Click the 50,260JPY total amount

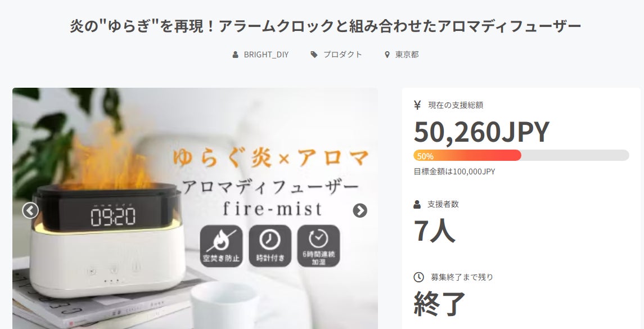[x=481, y=132]
